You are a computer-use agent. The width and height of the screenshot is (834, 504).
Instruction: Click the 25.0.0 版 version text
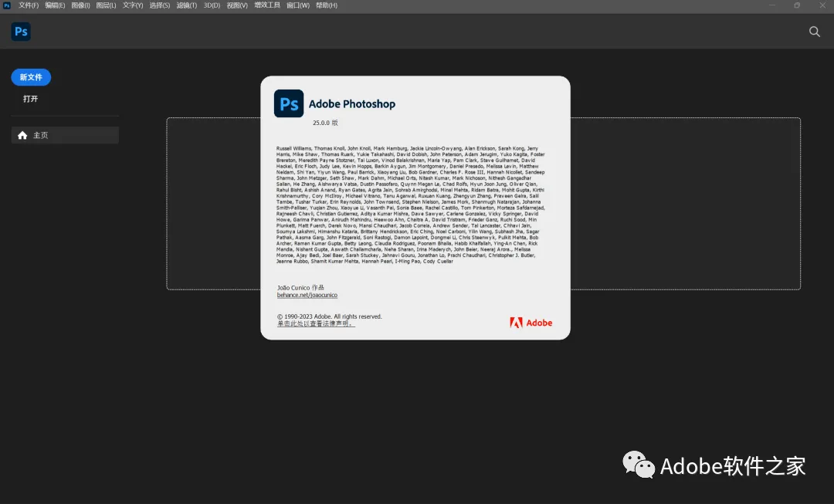325,123
